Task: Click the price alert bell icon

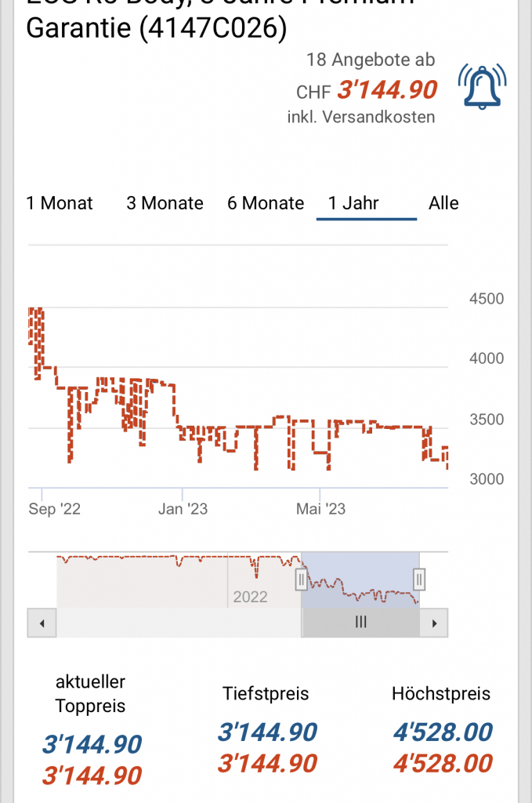Action: pyautogui.click(x=482, y=87)
